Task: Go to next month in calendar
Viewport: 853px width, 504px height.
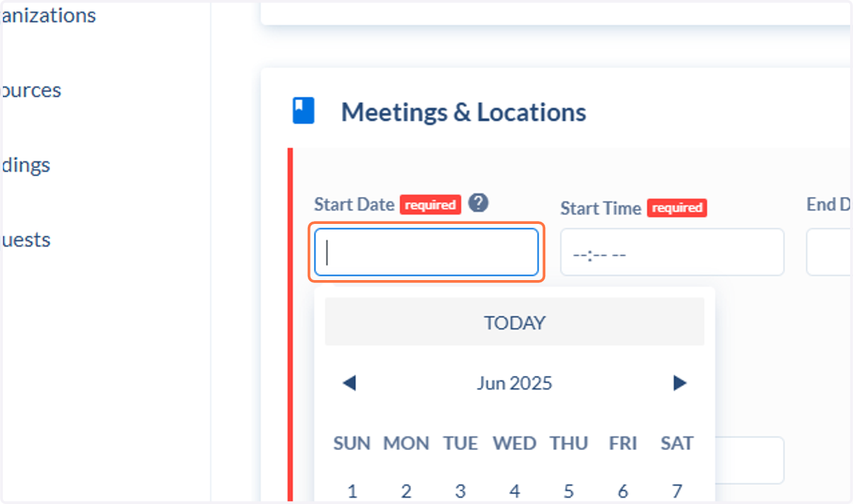Action: [x=680, y=384]
